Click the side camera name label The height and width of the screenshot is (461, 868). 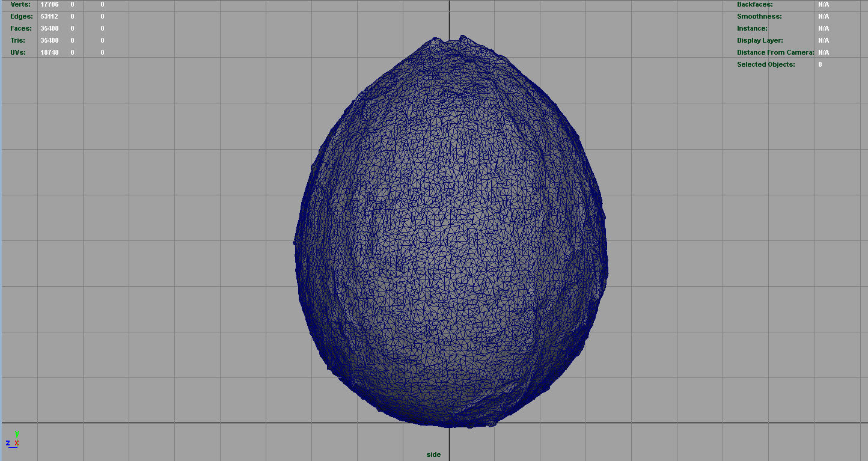pyautogui.click(x=433, y=454)
